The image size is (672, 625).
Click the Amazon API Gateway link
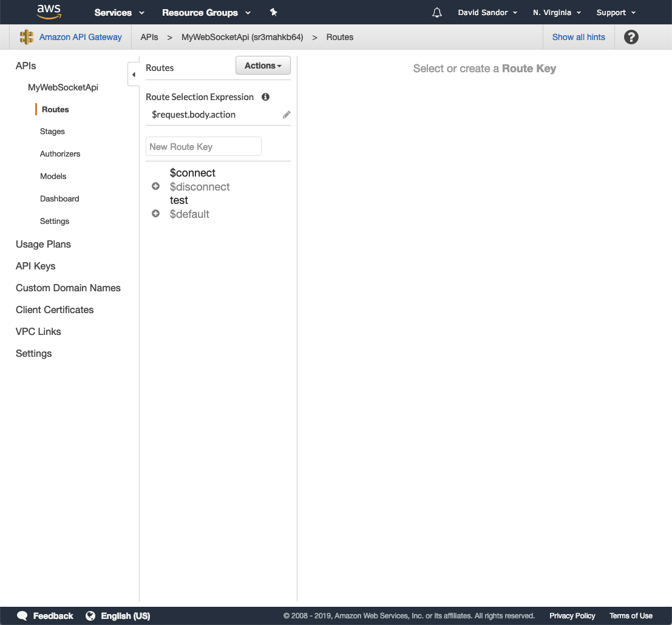click(x=81, y=37)
